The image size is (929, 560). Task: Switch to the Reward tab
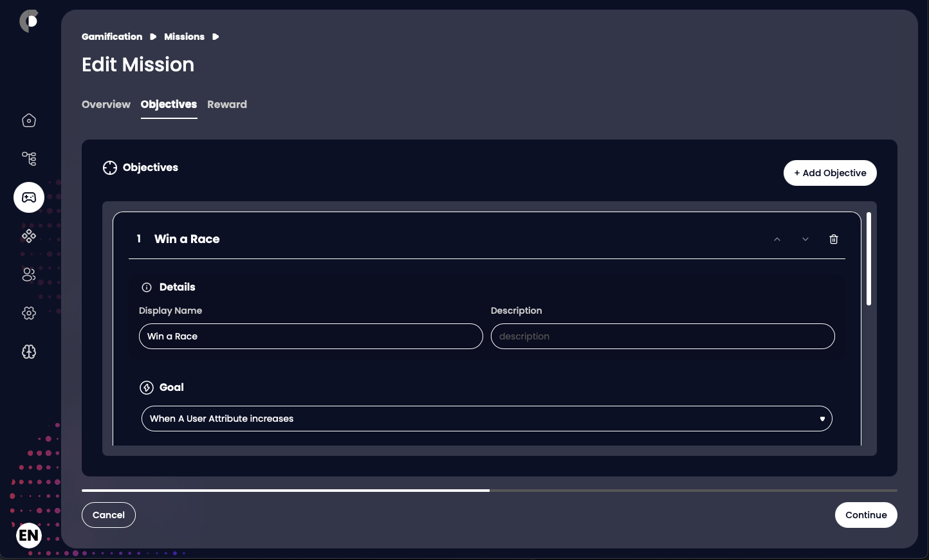pos(227,104)
